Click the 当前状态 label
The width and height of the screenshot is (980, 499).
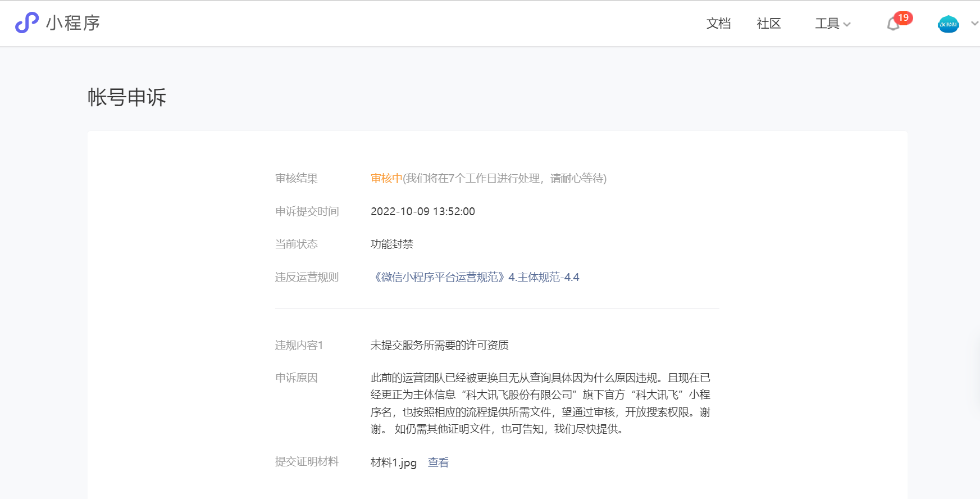[x=297, y=244]
